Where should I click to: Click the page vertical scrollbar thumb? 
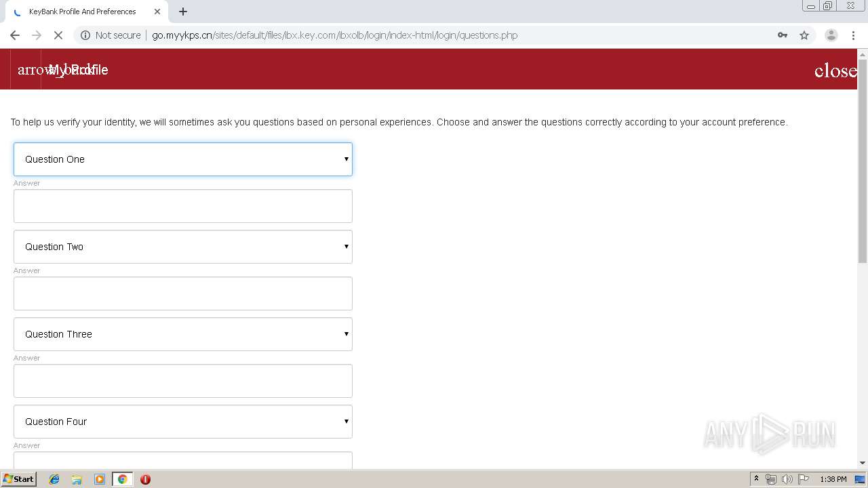(863, 161)
